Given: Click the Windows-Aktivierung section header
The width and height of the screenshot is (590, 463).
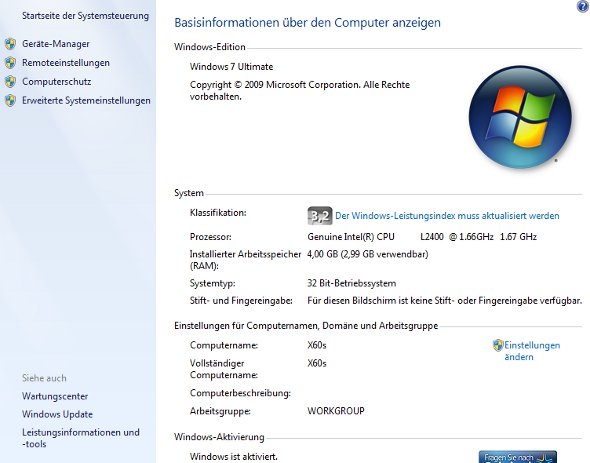Looking at the screenshot, I should coord(219,437).
